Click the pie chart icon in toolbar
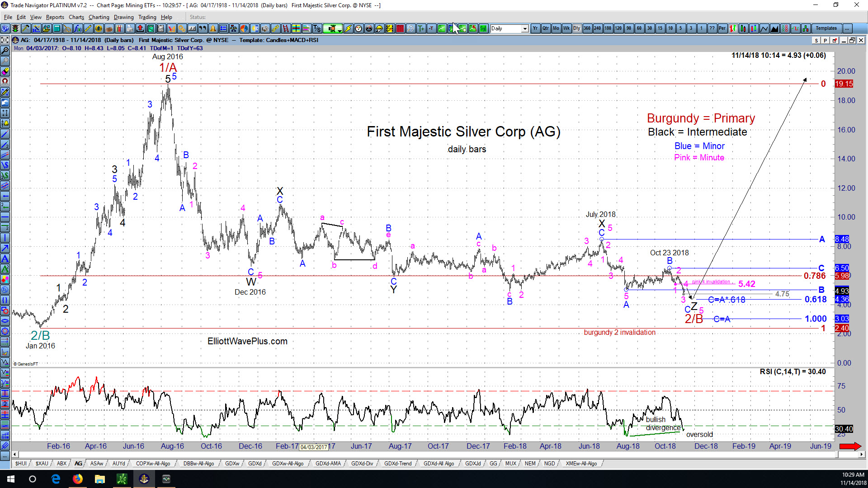The width and height of the screenshot is (868, 488). click(244, 28)
